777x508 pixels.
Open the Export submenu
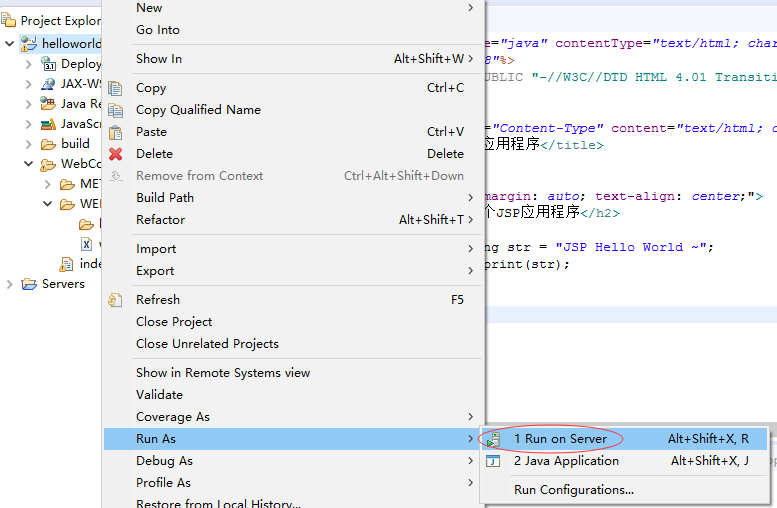pyautogui.click(x=292, y=271)
